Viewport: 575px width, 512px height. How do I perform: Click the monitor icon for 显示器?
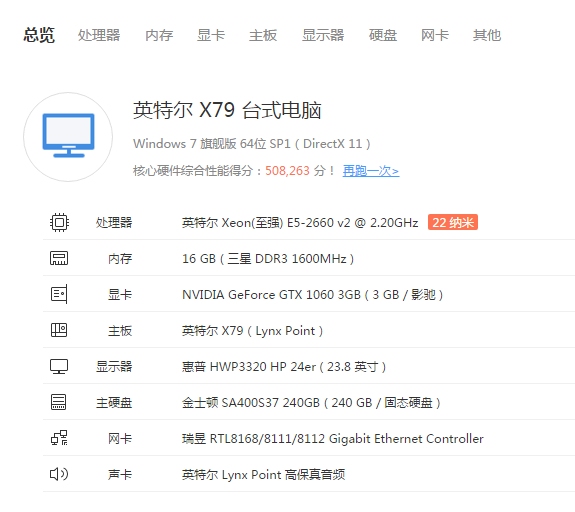point(59,366)
